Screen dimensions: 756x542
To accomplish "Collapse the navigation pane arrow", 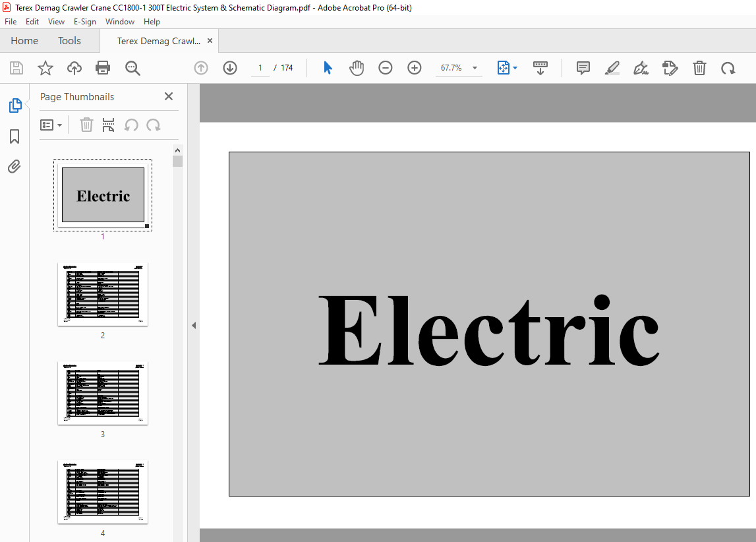I will (194, 326).
